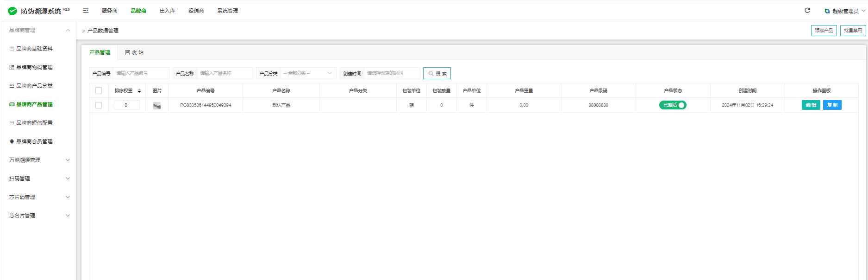Click the 编辑 button for the product
The height and width of the screenshot is (280, 868).
click(811, 105)
